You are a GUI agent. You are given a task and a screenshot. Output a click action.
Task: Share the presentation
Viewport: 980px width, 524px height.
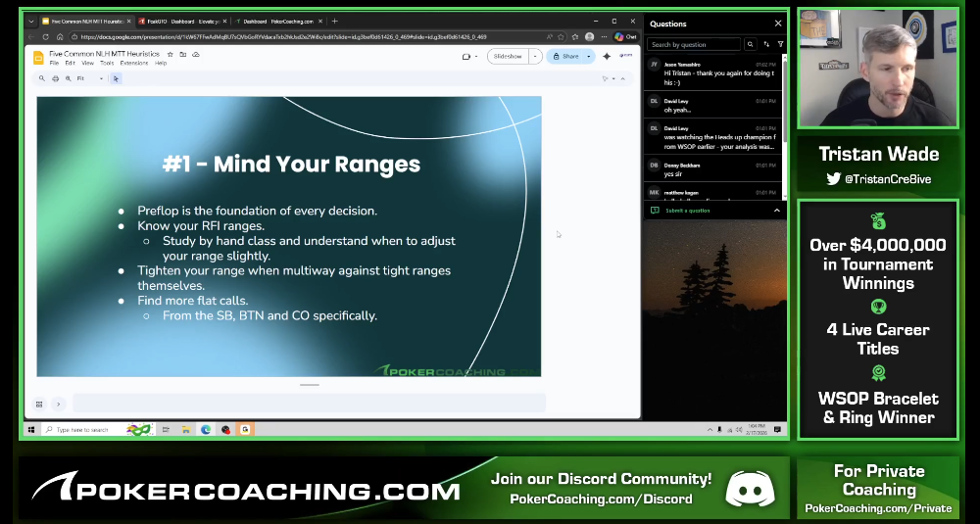click(x=565, y=56)
